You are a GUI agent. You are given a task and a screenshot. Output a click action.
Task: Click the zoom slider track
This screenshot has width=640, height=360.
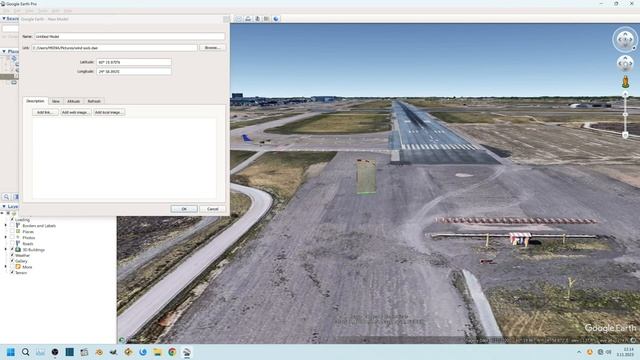tap(625, 115)
